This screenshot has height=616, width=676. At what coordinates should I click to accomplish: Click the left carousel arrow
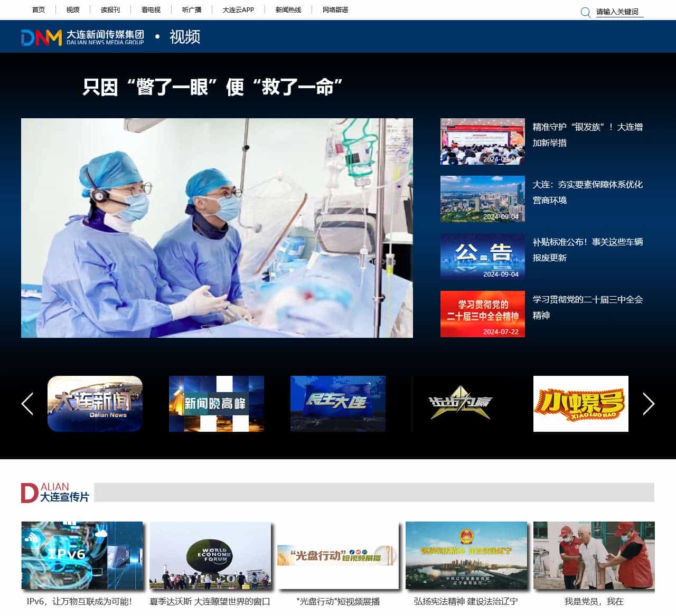click(28, 404)
